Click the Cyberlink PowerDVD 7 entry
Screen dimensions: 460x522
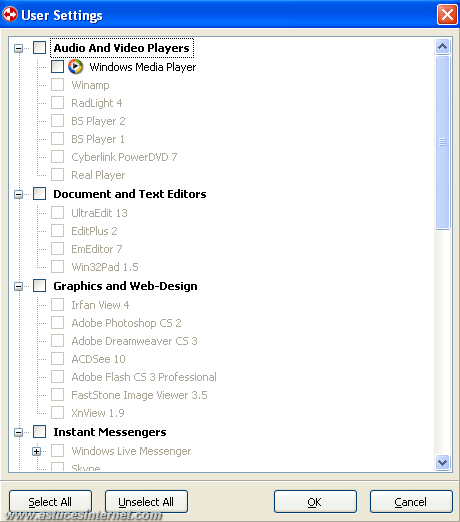tap(124, 157)
